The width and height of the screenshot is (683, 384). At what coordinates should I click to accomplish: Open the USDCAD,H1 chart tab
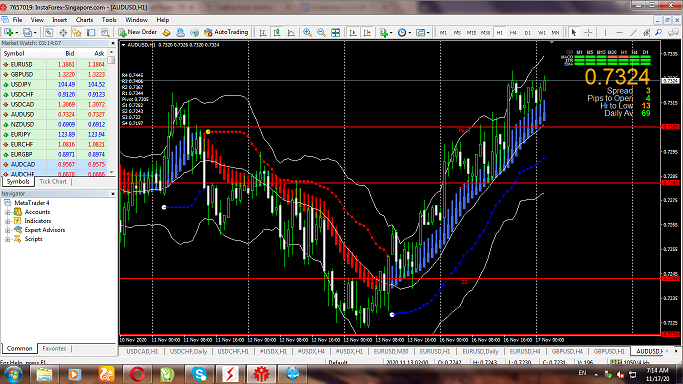(x=142, y=351)
